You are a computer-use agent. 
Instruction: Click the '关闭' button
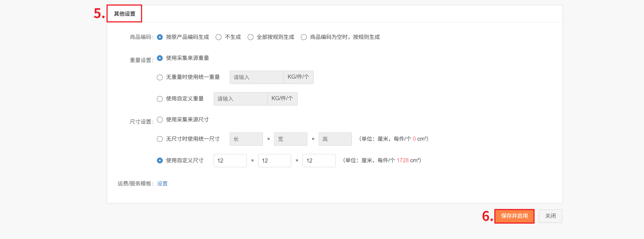(550, 216)
